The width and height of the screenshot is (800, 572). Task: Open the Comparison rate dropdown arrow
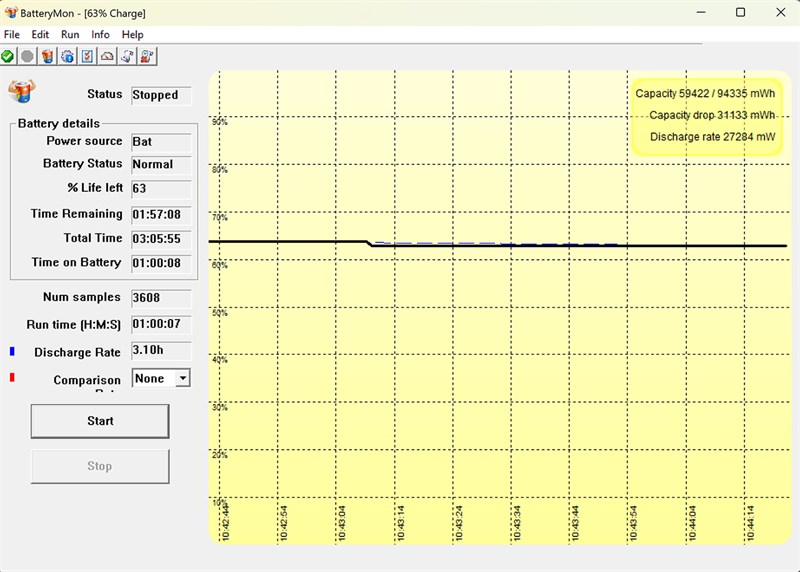183,378
